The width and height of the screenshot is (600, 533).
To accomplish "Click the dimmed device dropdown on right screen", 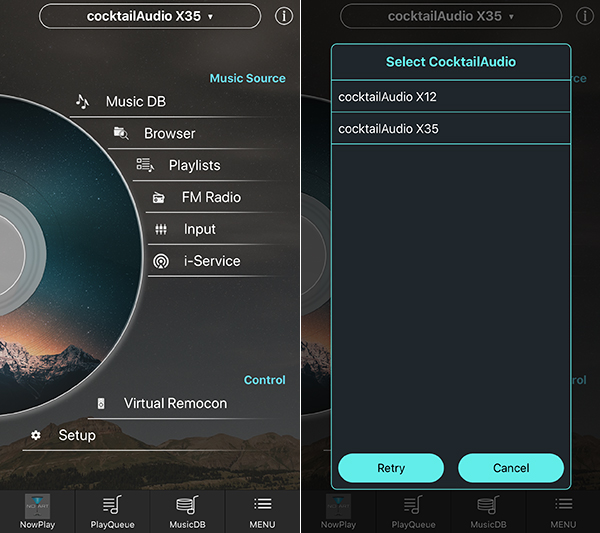I will click(x=451, y=16).
